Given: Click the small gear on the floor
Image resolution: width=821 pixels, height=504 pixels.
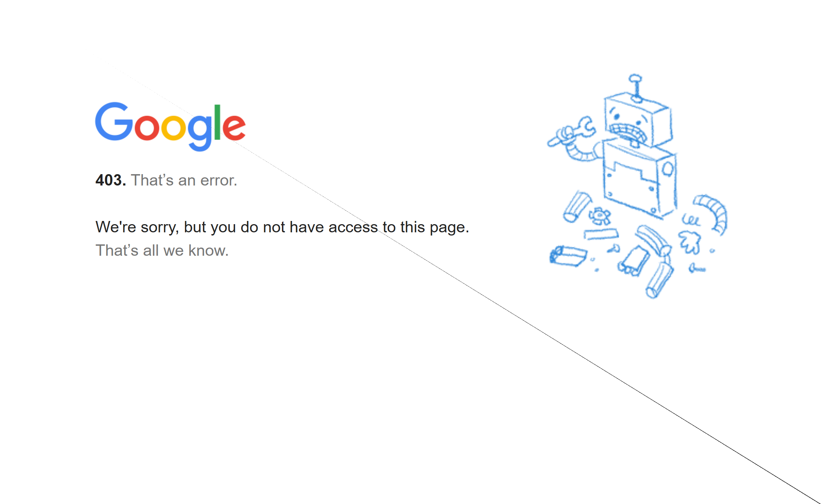Looking at the screenshot, I should coord(599,216).
